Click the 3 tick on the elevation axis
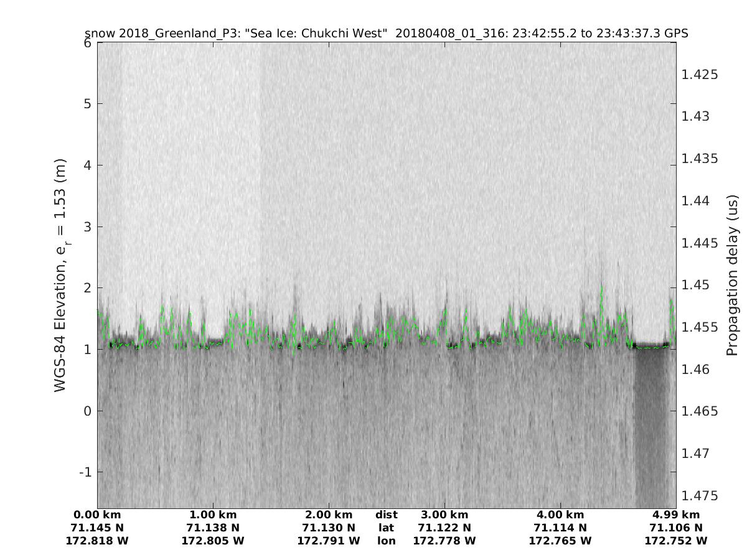 click(x=87, y=226)
